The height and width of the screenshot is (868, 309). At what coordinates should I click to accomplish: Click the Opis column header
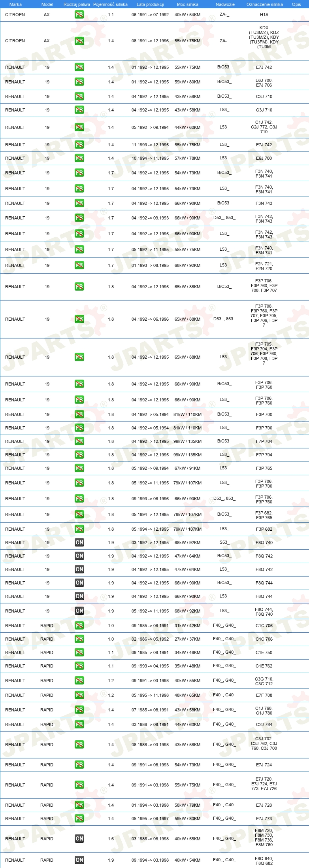pos(296,4)
